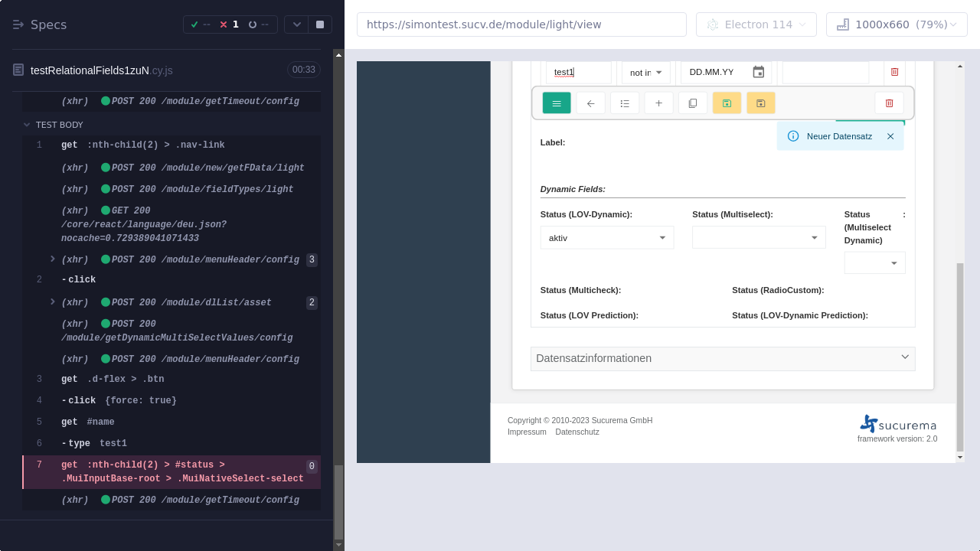Click the URL address bar field
The width and height of the screenshot is (980, 551).
pos(521,24)
